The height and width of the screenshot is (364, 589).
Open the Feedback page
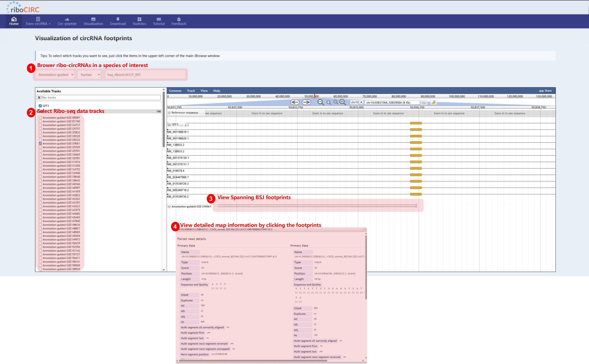tap(179, 21)
